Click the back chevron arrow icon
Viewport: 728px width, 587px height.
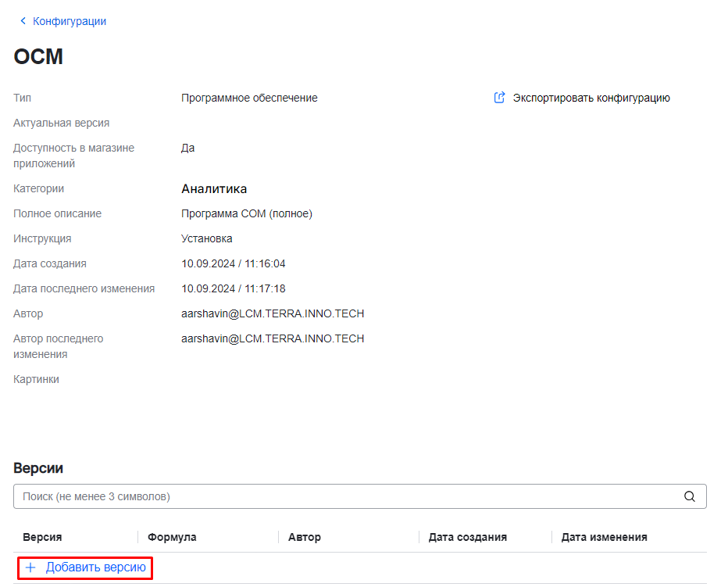click(x=23, y=21)
